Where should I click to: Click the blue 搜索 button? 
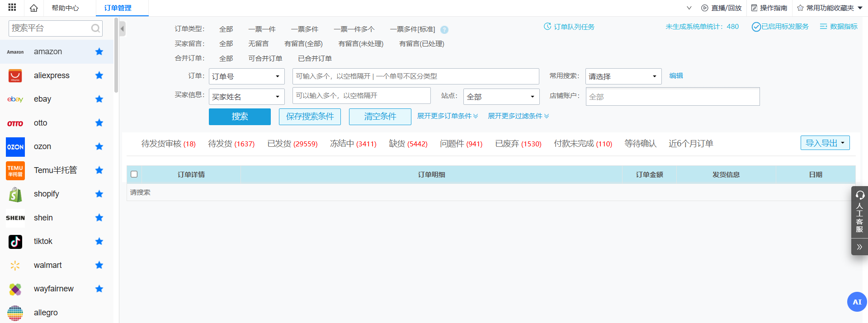pos(240,117)
